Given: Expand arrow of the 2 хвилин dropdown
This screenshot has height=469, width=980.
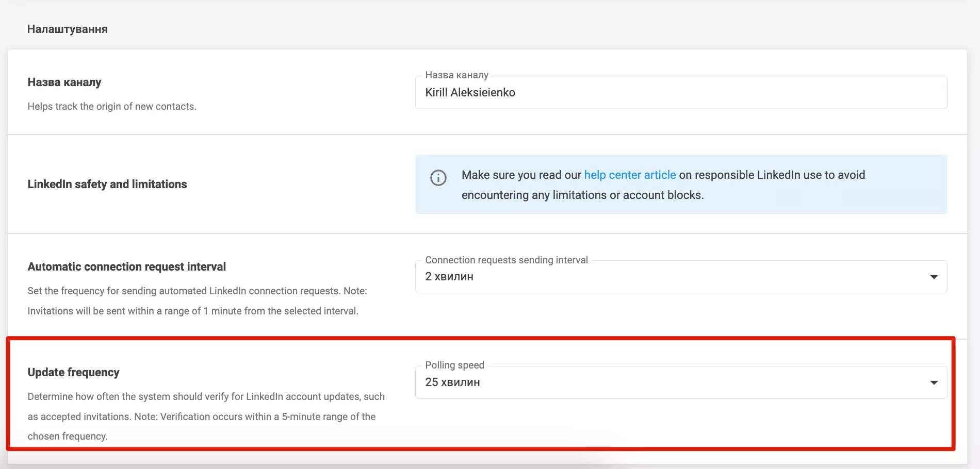Looking at the screenshot, I should pos(934,277).
